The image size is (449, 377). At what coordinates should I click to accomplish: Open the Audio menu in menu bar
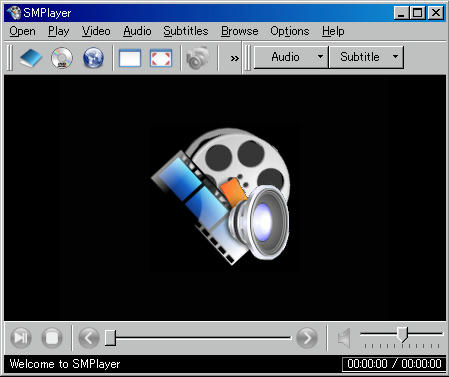click(x=137, y=31)
